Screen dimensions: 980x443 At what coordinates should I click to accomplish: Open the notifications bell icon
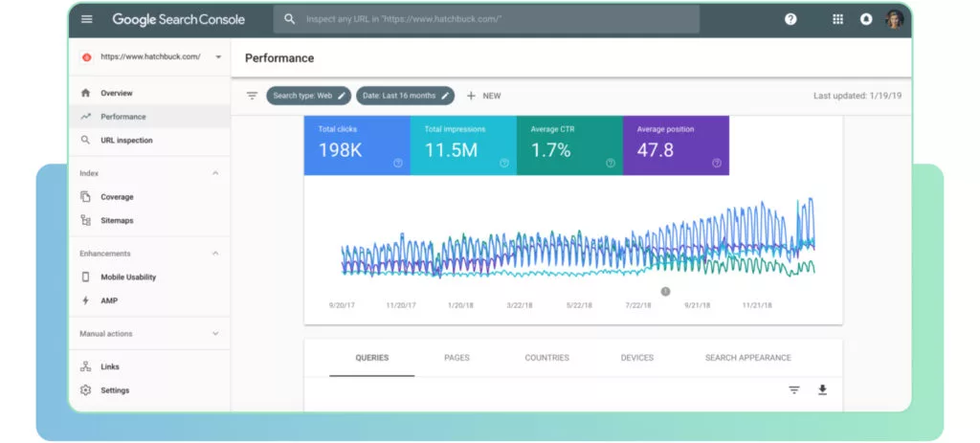click(865, 19)
